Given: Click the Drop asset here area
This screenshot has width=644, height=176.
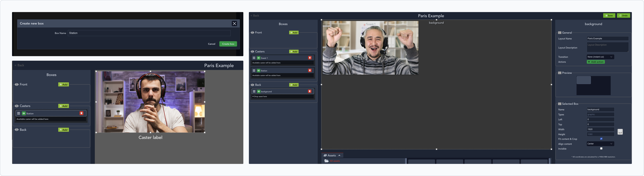Looking at the screenshot, I should 283,97.
